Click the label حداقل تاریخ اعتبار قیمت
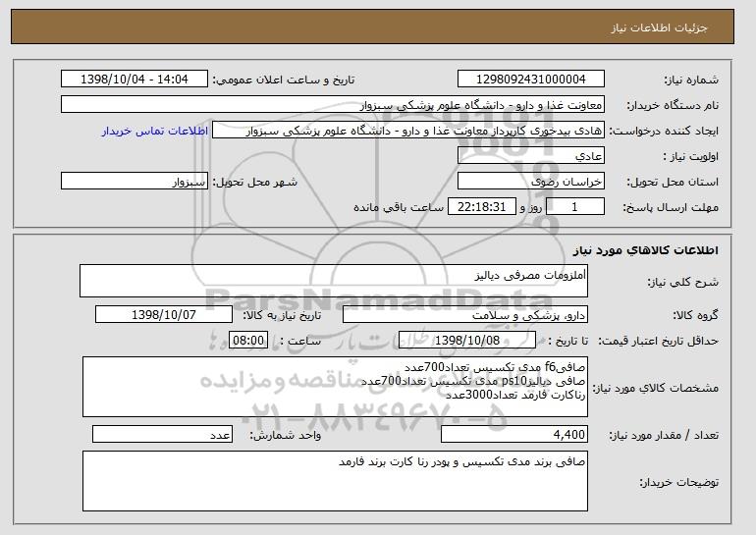 point(658,341)
